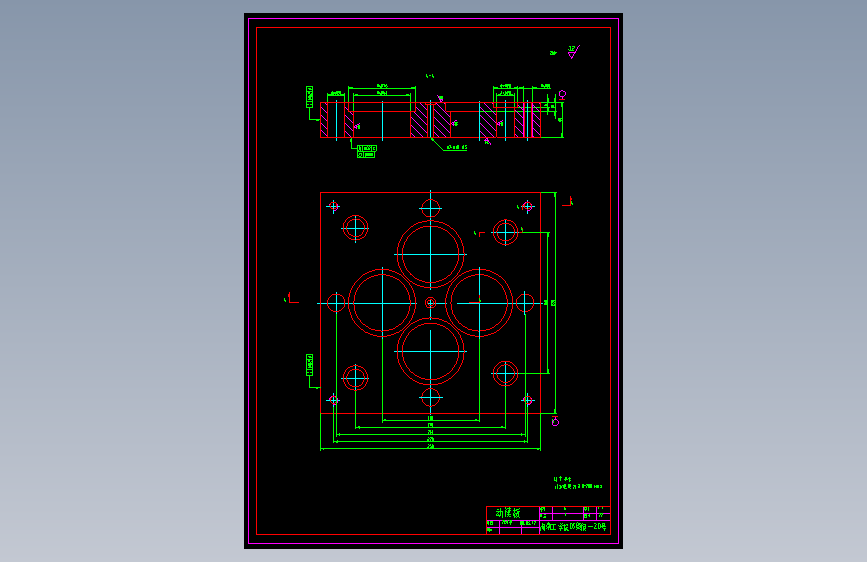The height and width of the screenshot is (562, 867).
Task: Select the outermost horizontal width dimension
Action: [430, 448]
